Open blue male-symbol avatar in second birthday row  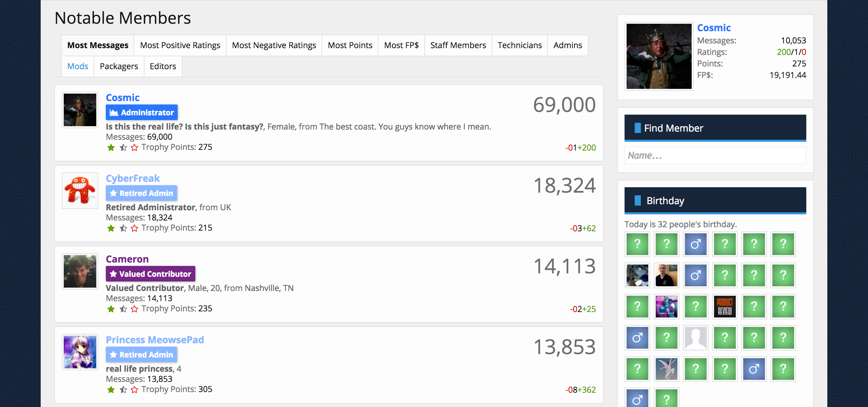(696, 275)
